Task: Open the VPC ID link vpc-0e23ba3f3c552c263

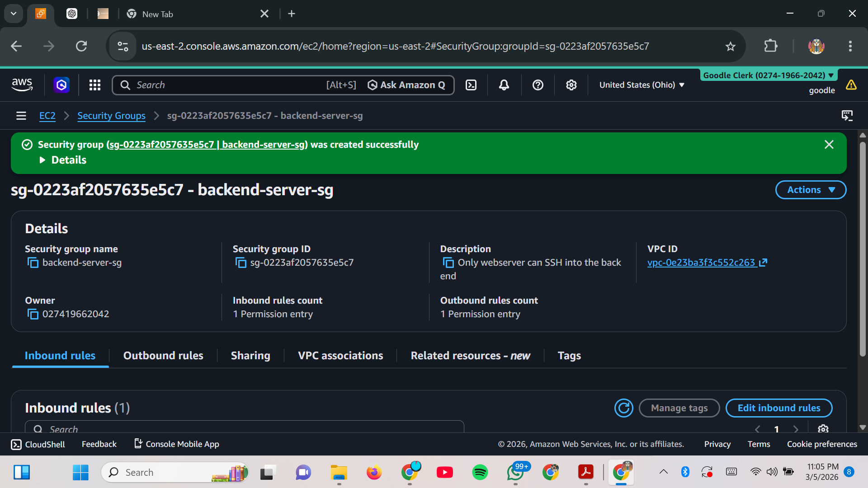Action: 707,263
